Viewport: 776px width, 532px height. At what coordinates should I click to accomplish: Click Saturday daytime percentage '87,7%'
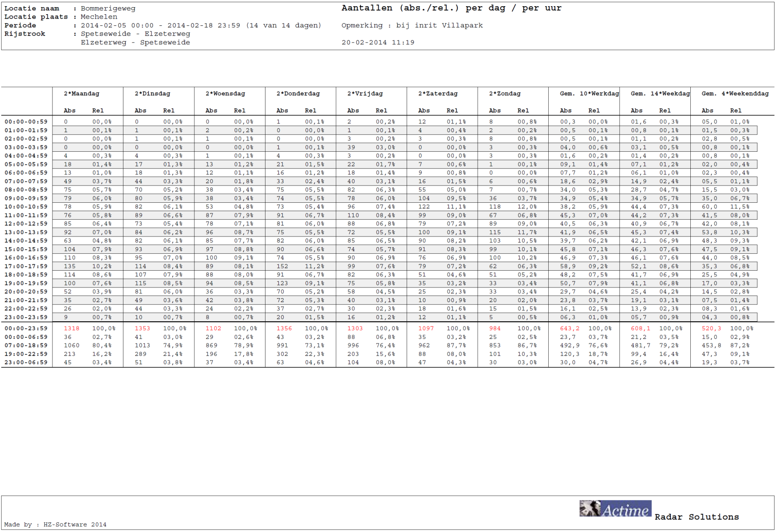(x=456, y=345)
